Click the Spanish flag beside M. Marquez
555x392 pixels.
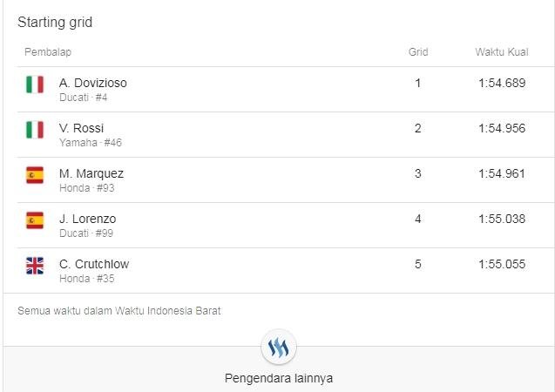click(x=35, y=175)
